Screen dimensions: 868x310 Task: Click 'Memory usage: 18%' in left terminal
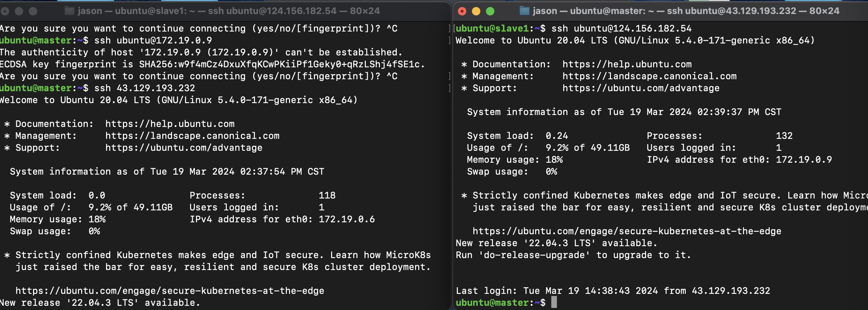[x=58, y=219]
